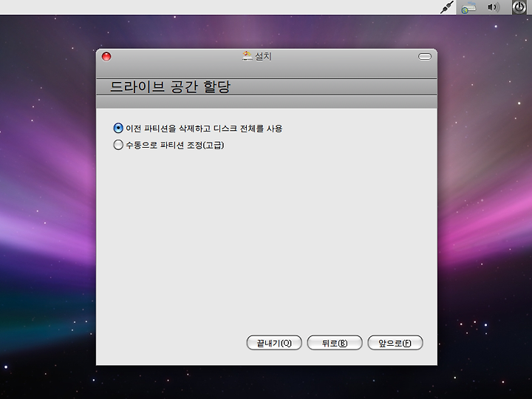
Task: Open the power button menu
Action: [519, 7]
